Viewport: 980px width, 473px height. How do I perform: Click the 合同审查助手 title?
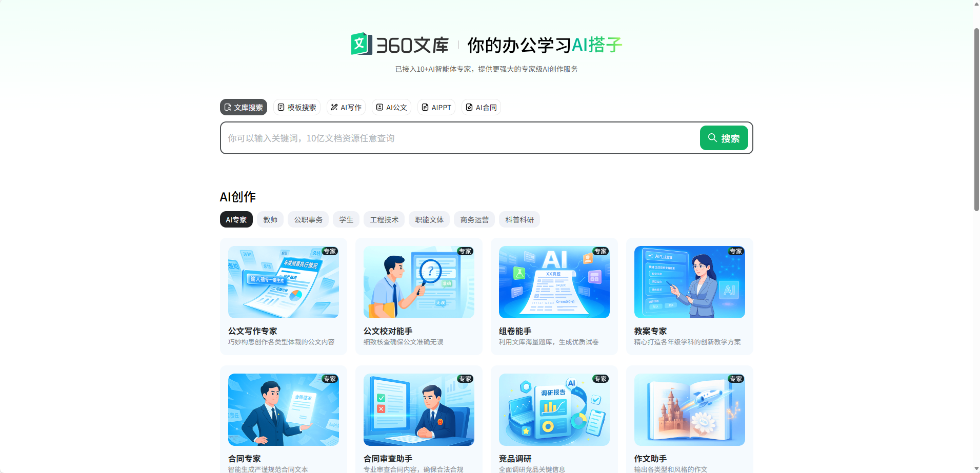388,459
